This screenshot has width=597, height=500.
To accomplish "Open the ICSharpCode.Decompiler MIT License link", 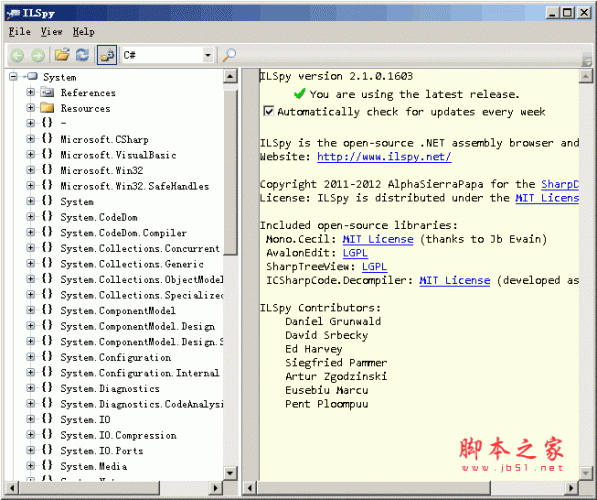I will pyautogui.click(x=455, y=281).
